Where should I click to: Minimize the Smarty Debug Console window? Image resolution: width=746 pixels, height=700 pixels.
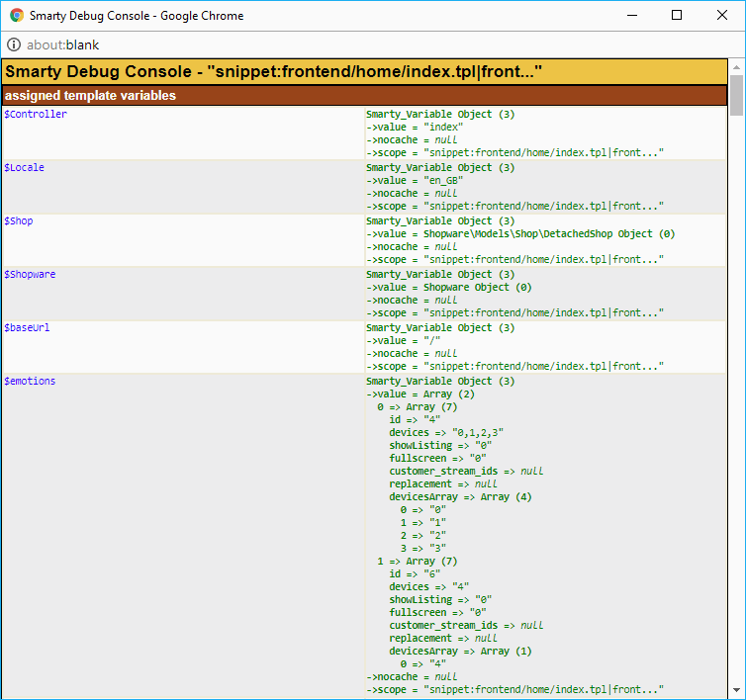click(632, 16)
